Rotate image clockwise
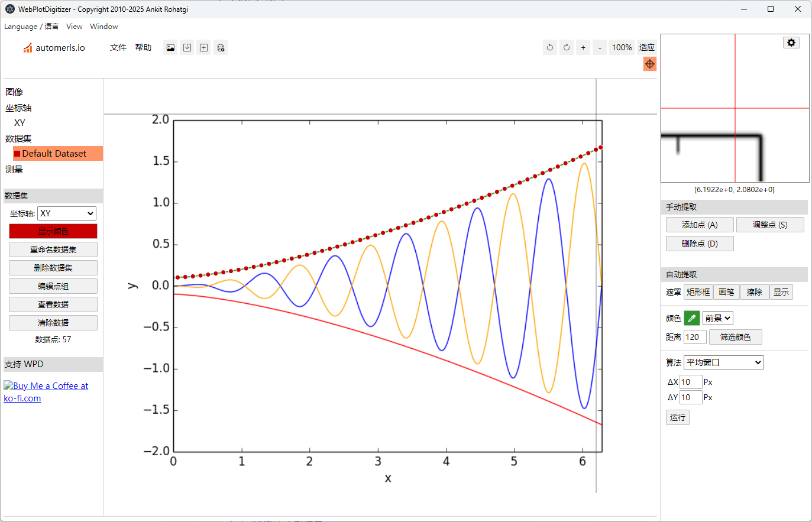Screen dimensions: 812x522 567,48
